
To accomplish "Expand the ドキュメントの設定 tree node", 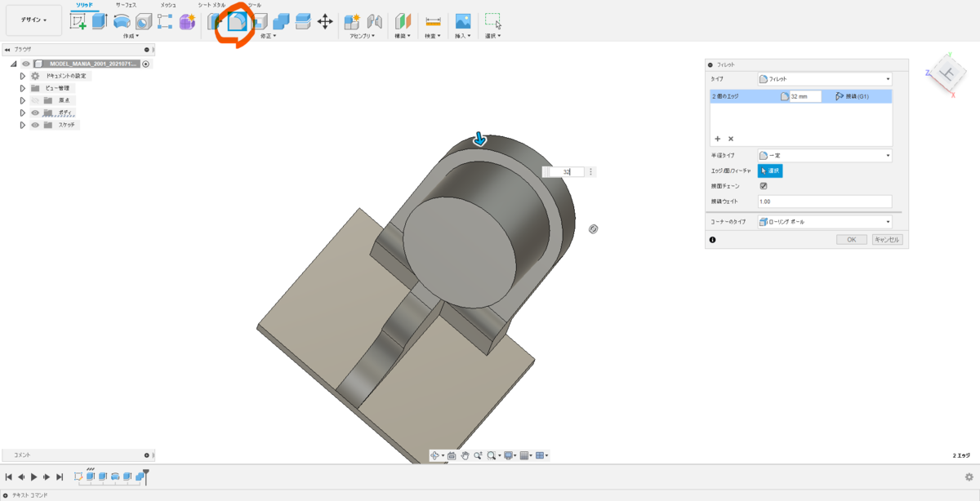I will click(23, 76).
